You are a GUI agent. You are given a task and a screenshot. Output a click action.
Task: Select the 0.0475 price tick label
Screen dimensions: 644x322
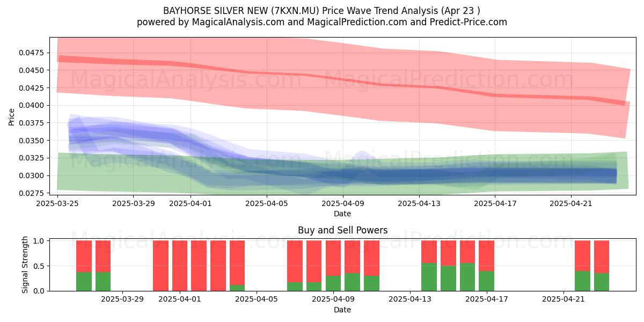click(x=32, y=53)
